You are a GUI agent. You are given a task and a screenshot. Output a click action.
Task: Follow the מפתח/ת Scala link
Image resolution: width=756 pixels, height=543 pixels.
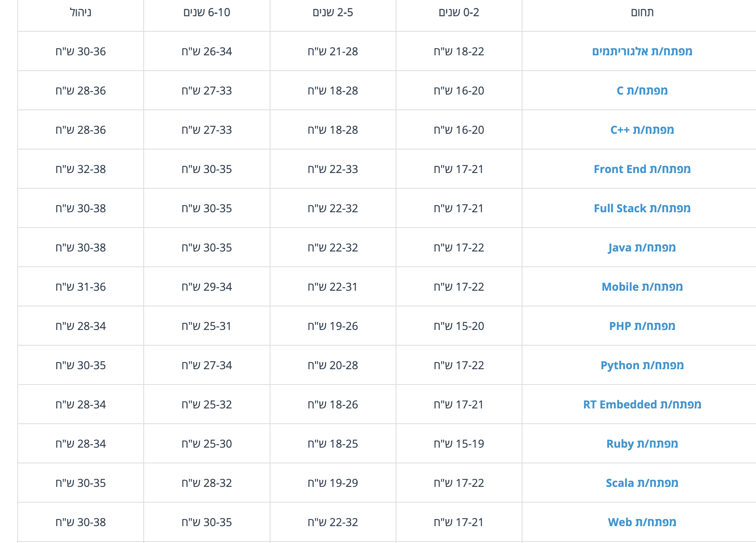642,483
